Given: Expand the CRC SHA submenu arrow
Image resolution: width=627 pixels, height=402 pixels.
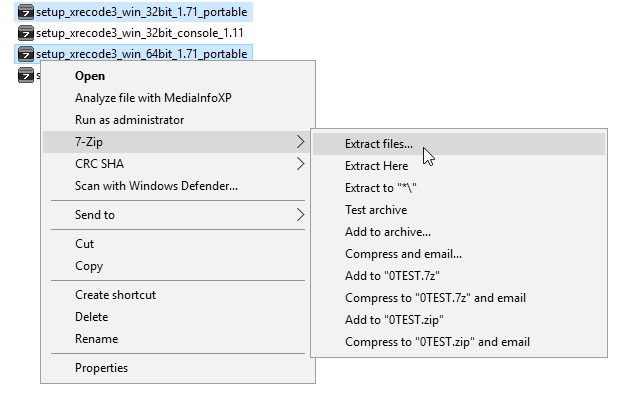Looking at the screenshot, I should point(301,164).
